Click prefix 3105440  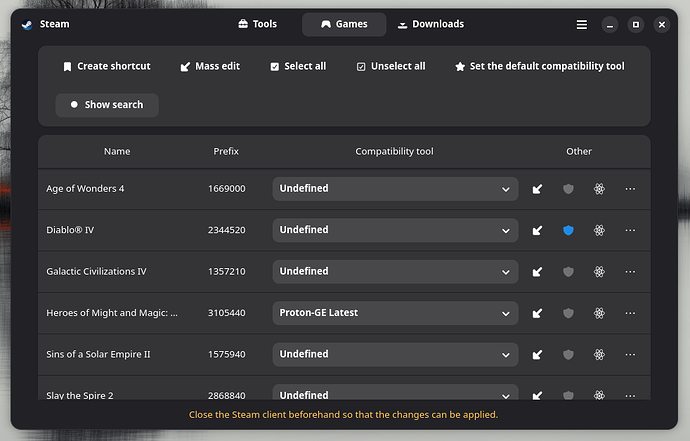coord(227,312)
